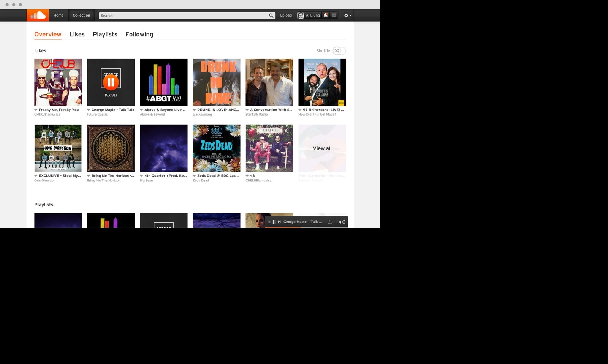The height and width of the screenshot is (364, 608).
Task: Unlike Freaky Me, Freaky You heart
Action: (x=36, y=110)
